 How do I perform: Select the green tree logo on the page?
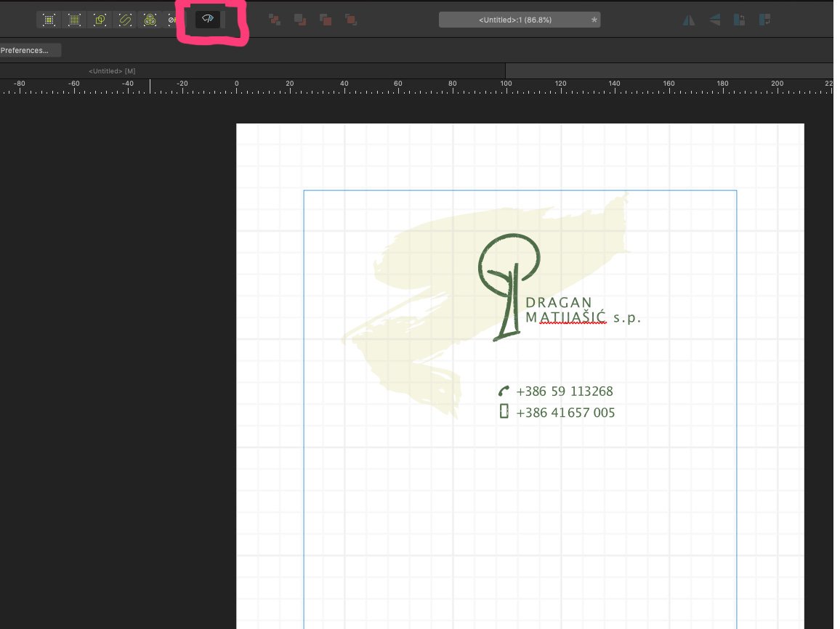click(508, 286)
